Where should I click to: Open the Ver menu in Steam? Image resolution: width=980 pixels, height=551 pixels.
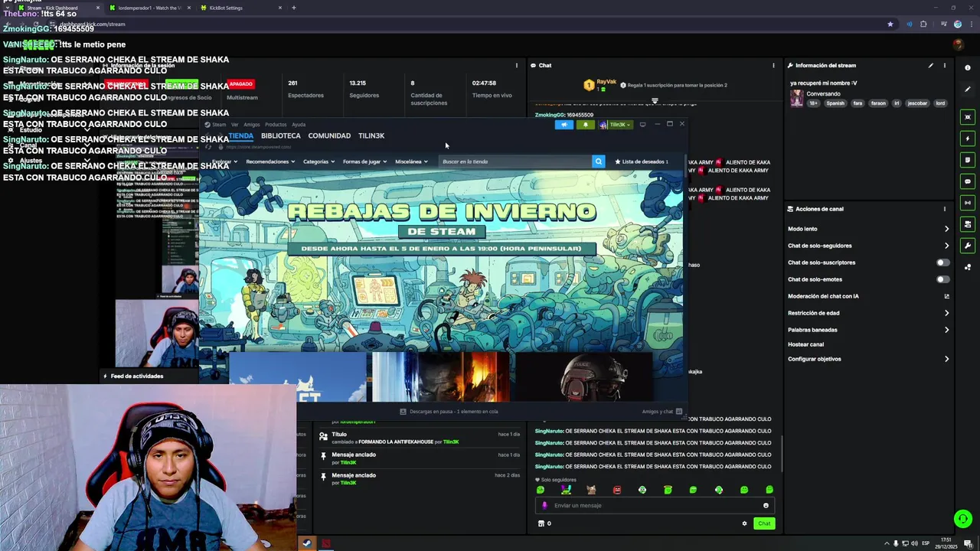click(235, 125)
